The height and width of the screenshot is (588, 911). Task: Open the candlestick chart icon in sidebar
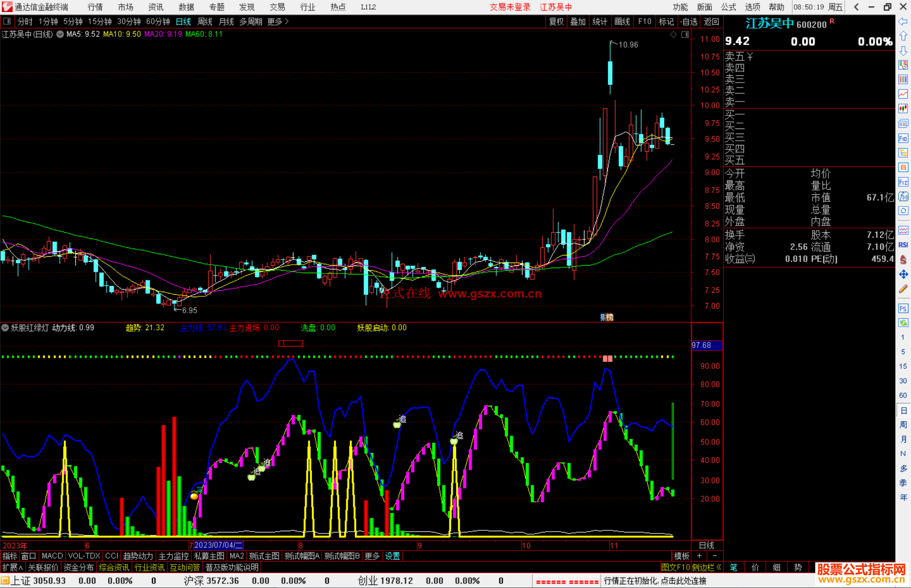point(903,108)
